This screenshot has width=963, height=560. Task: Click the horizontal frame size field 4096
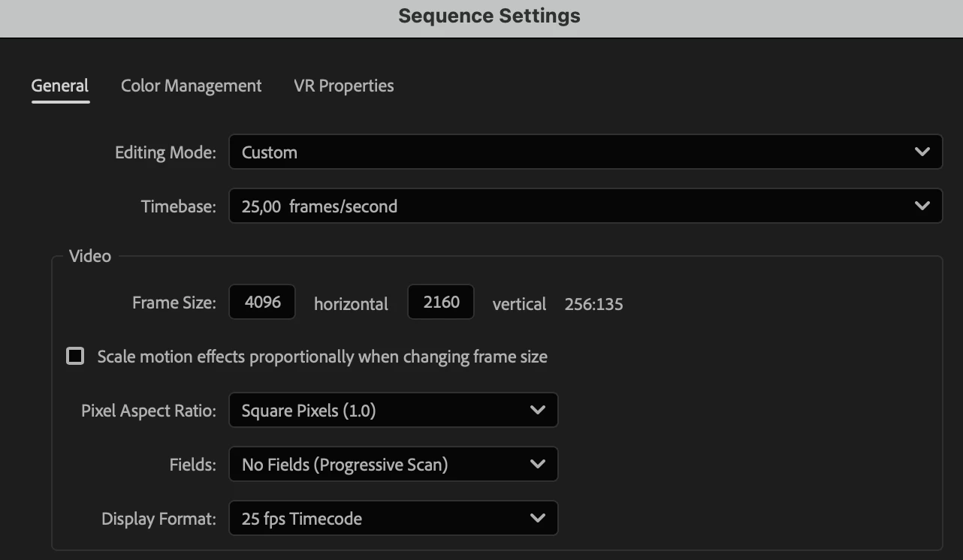(262, 303)
